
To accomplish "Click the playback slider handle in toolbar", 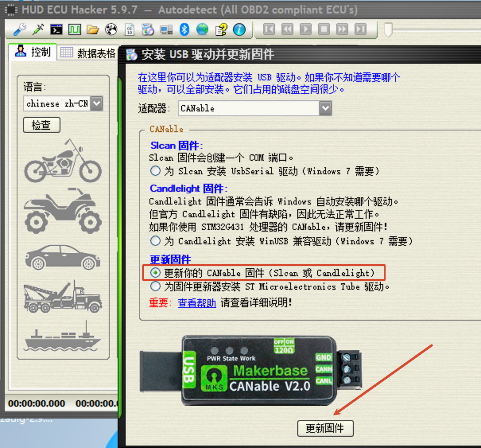I will click(388, 30).
